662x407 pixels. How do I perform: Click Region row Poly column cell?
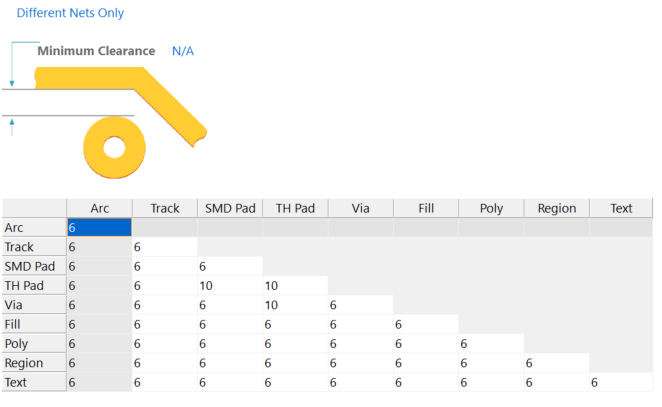click(x=491, y=363)
